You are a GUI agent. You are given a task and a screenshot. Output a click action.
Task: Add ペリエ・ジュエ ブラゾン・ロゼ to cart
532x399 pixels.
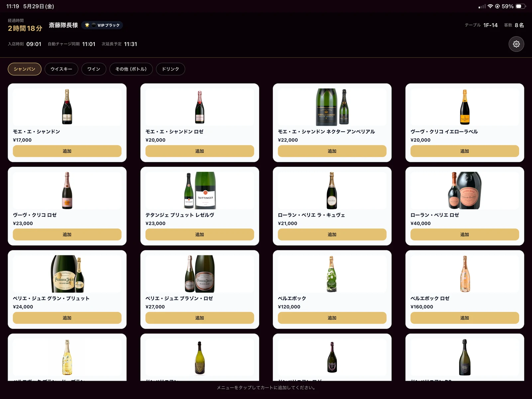point(200,318)
